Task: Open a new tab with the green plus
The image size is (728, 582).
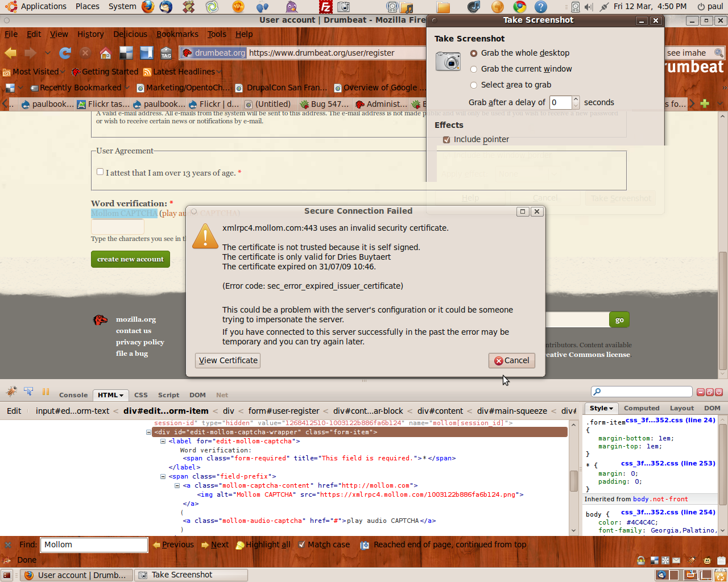Action: point(705,103)
